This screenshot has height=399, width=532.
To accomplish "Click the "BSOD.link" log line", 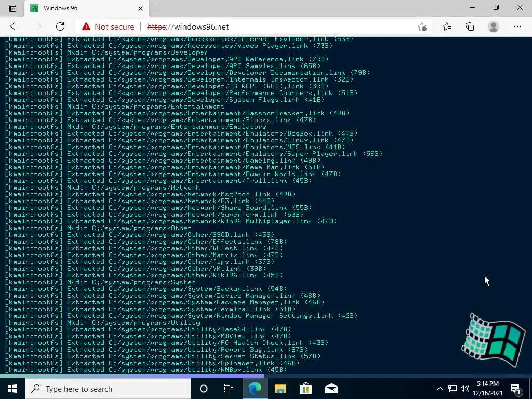I will 140,235.
